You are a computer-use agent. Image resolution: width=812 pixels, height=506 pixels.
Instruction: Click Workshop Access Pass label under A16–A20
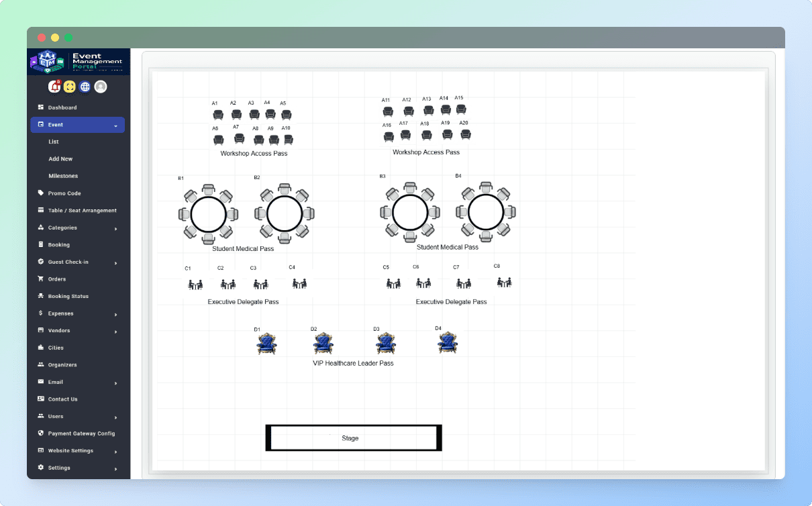pos(426,152)
